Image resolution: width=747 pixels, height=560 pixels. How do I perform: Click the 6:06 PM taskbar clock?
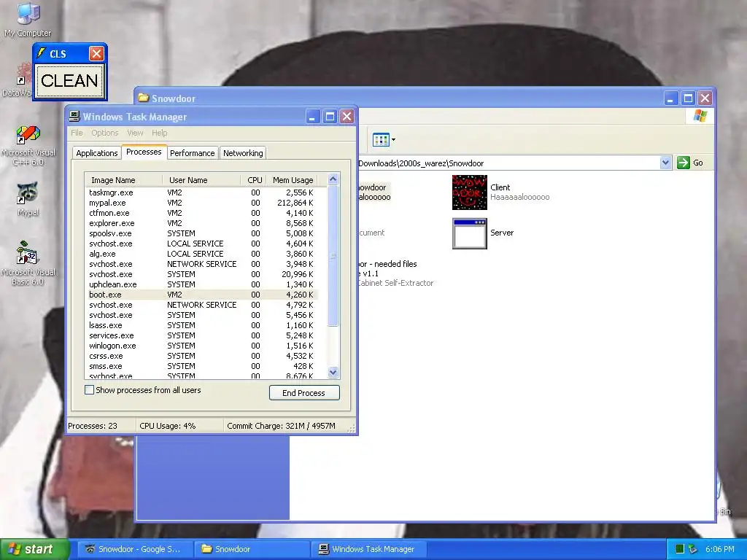[x=720, y=549]
